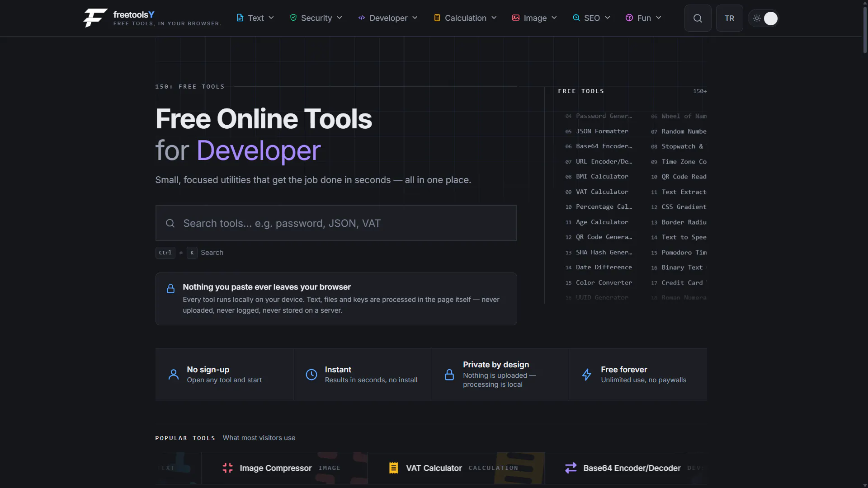
Task: Open Time Zone Co… list entry
Action: pyautogui.click(x=679, y=162)
